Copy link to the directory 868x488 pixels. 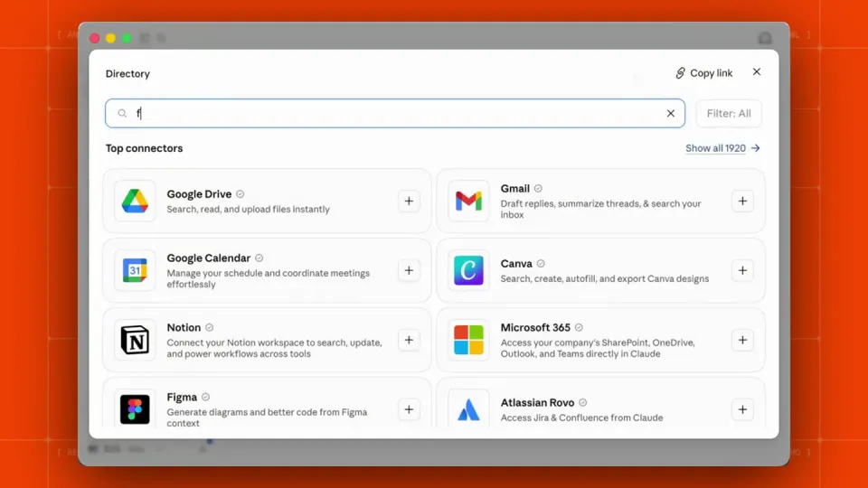tap(703, 73)
